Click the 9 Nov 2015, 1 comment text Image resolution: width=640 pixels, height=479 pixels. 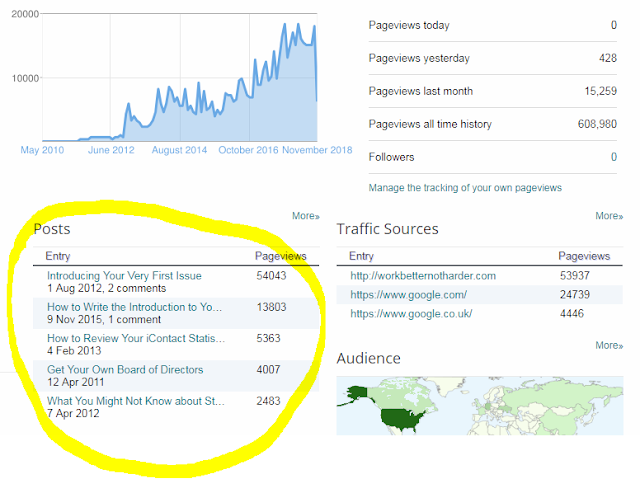tap(104, 319)
